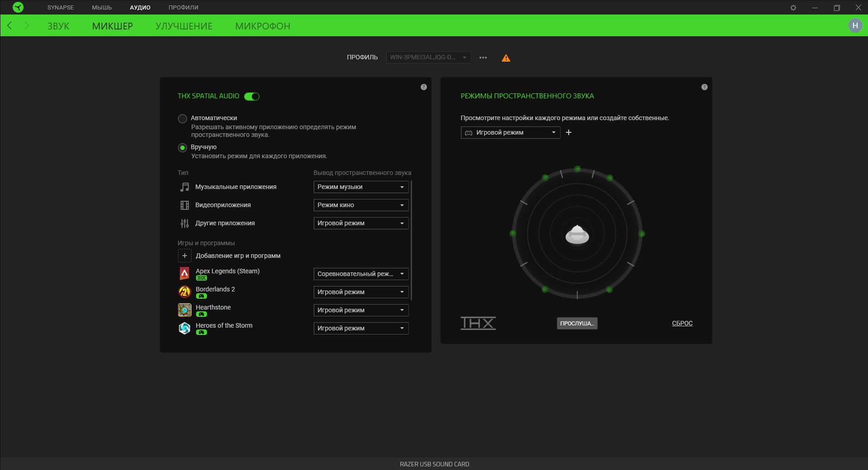Open other applications mode dropdown

[x=361, y=223]
